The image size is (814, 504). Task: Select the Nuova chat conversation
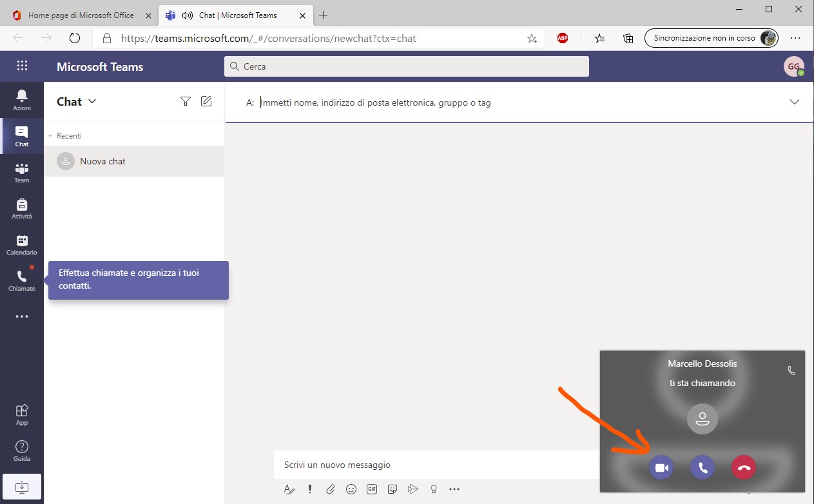pyautogui.click(x=134, y=161)
